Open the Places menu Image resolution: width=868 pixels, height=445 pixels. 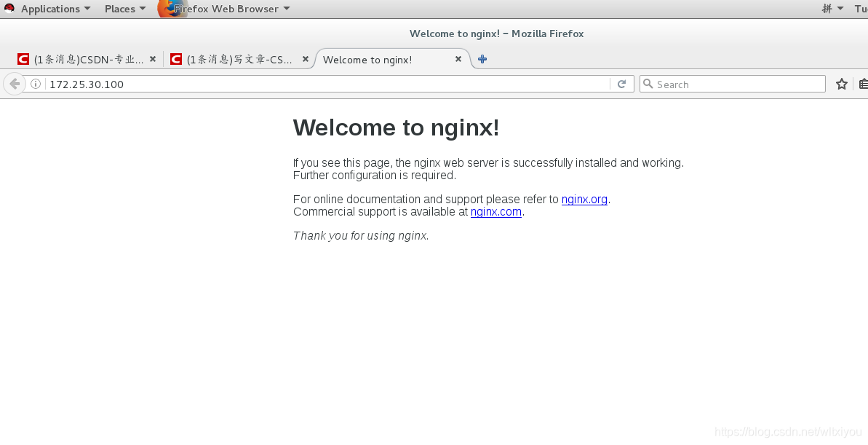pos(125,9)
